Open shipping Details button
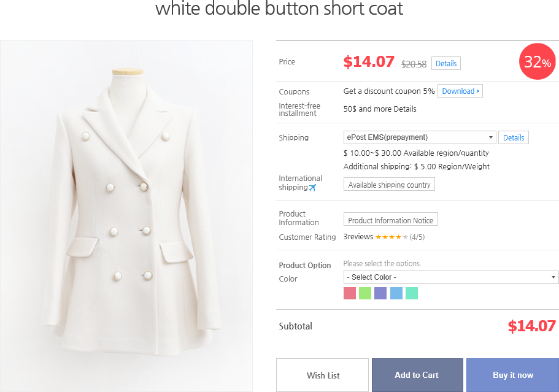 514,137
